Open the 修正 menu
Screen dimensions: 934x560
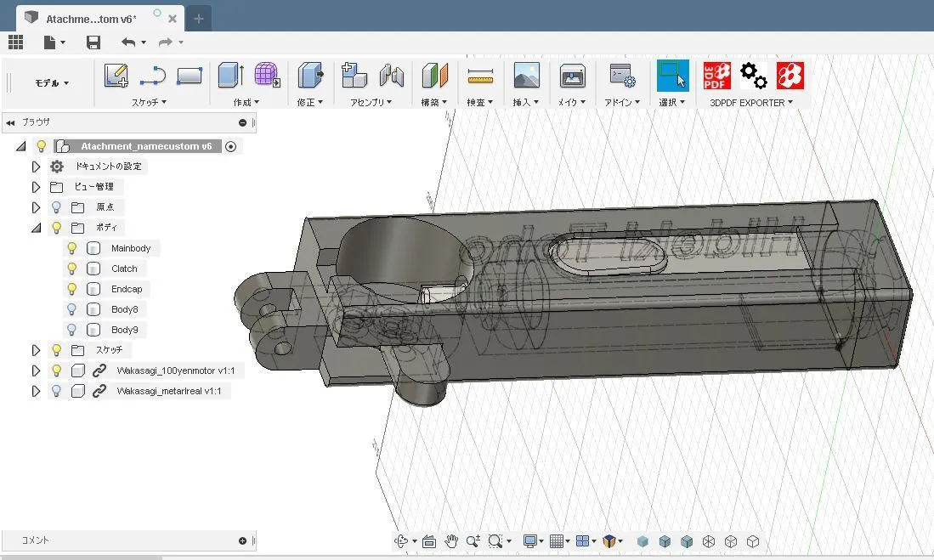coord(309,102)
